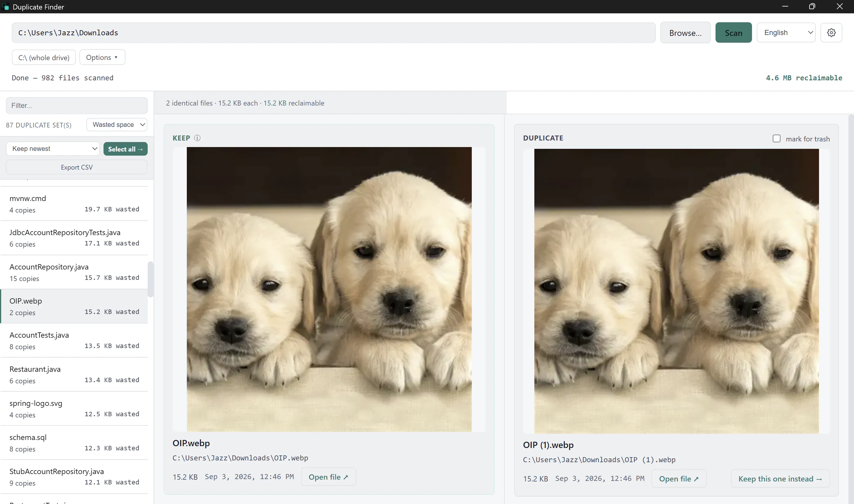
Task: Expand the Options dropdown
Action: click(102, 58)
